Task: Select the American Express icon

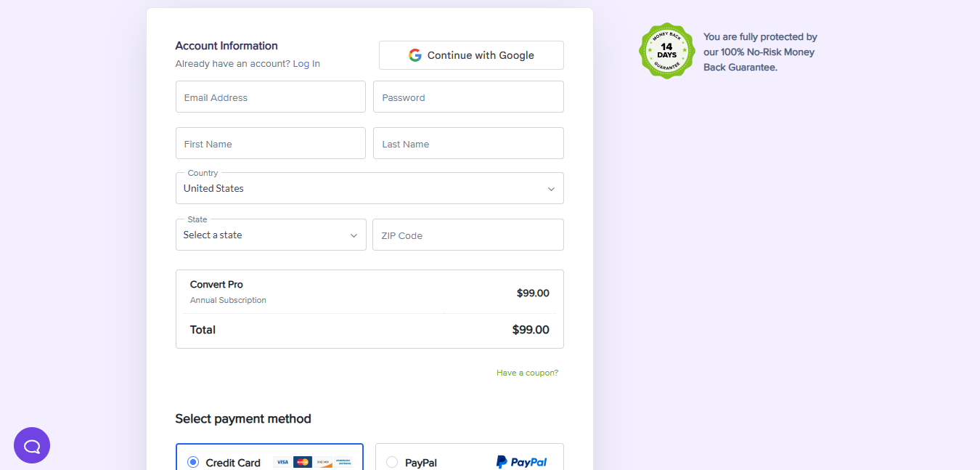Action: 342,461
